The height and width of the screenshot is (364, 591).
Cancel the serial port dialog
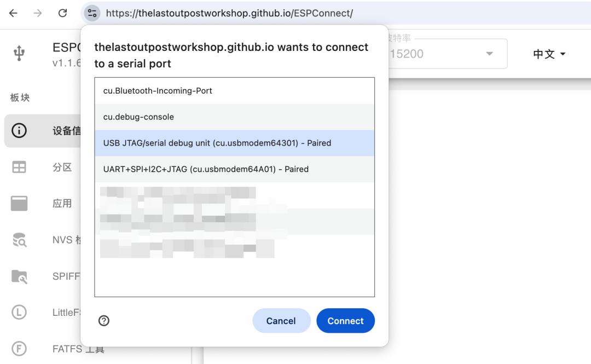pos(281,321)
